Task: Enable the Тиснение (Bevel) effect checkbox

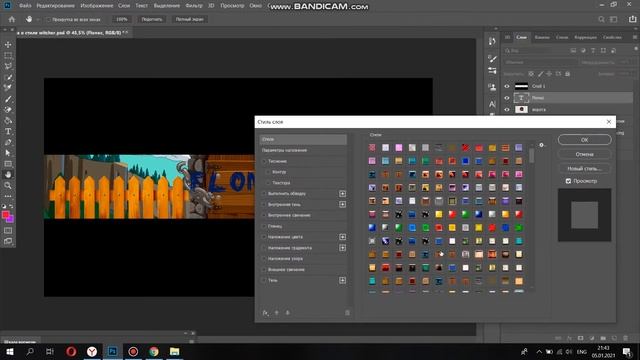Action: pyautogui.click(x=264, y=161)
